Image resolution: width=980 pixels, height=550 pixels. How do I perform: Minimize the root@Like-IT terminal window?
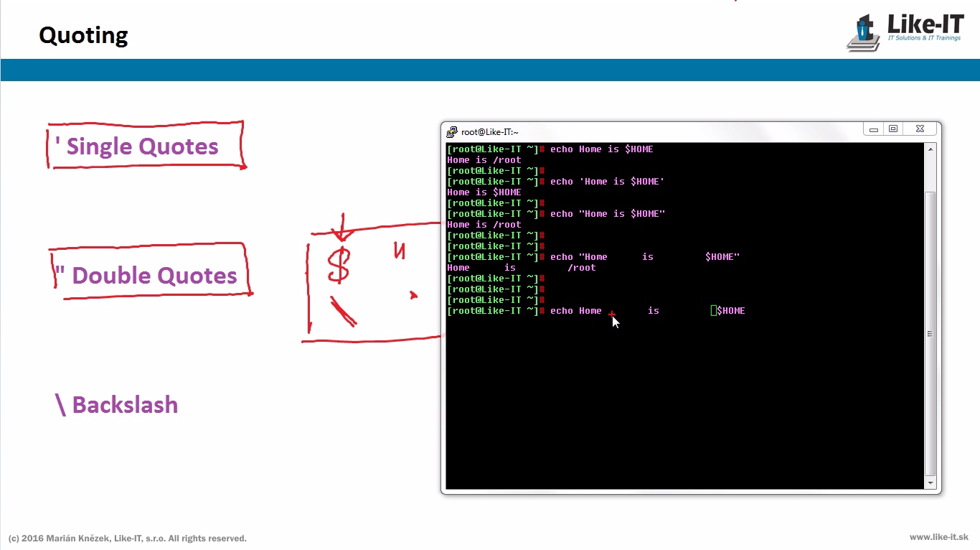tap(874, 129)
